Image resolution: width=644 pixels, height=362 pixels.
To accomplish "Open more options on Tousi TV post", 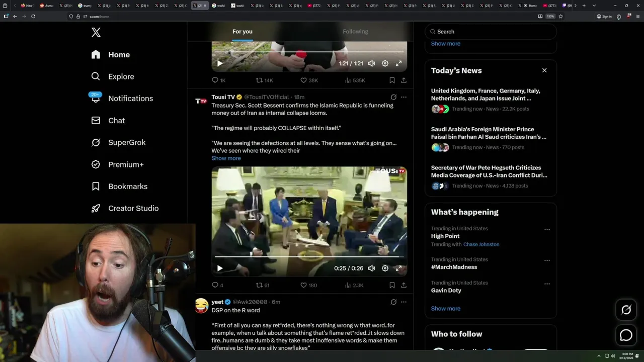I will 404,97.
